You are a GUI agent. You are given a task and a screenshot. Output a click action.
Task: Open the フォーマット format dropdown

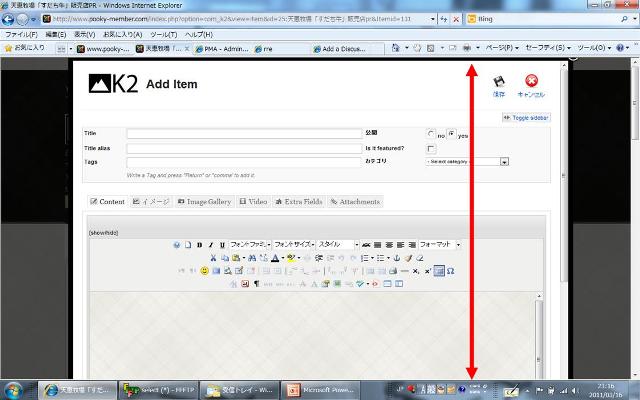pyautogui.click(x=439, y=244)
